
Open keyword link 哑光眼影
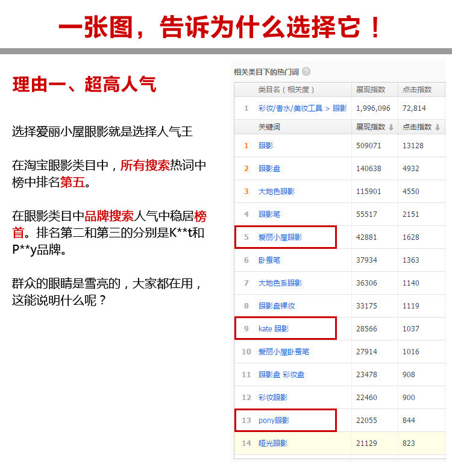273,443
